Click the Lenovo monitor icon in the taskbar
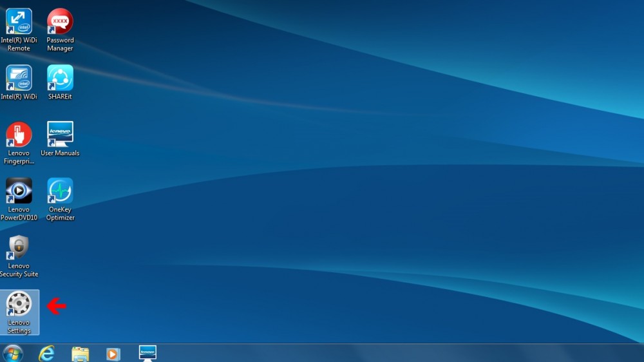This screenshot has width=644, height=362. click(147, 353)
